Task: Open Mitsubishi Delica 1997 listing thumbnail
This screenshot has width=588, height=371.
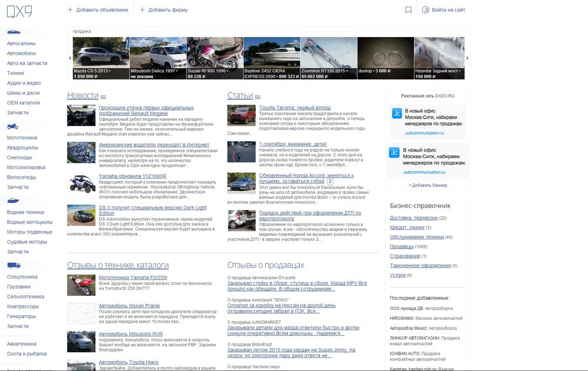Action: coord(158,58)
